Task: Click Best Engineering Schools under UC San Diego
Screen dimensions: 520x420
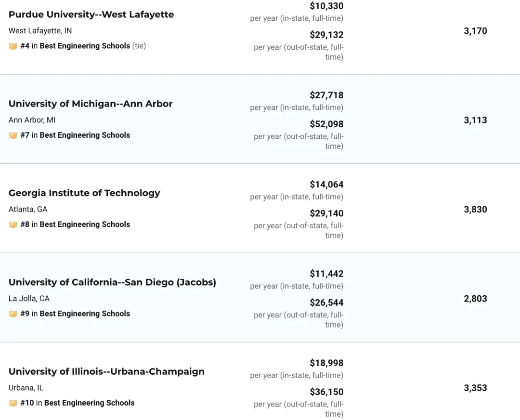Action: 85,314
